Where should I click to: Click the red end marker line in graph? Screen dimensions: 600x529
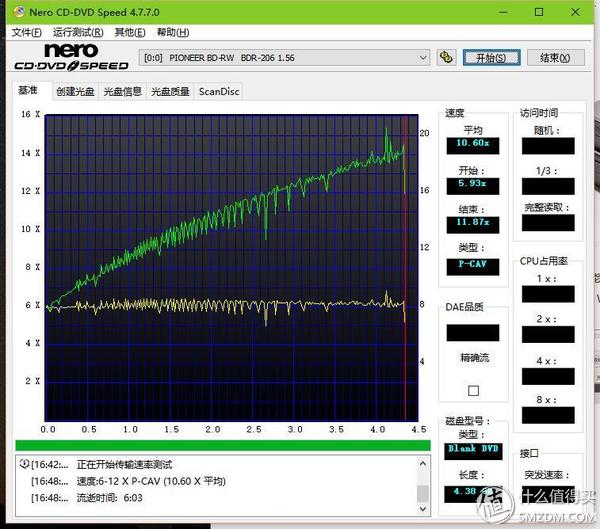405,268
